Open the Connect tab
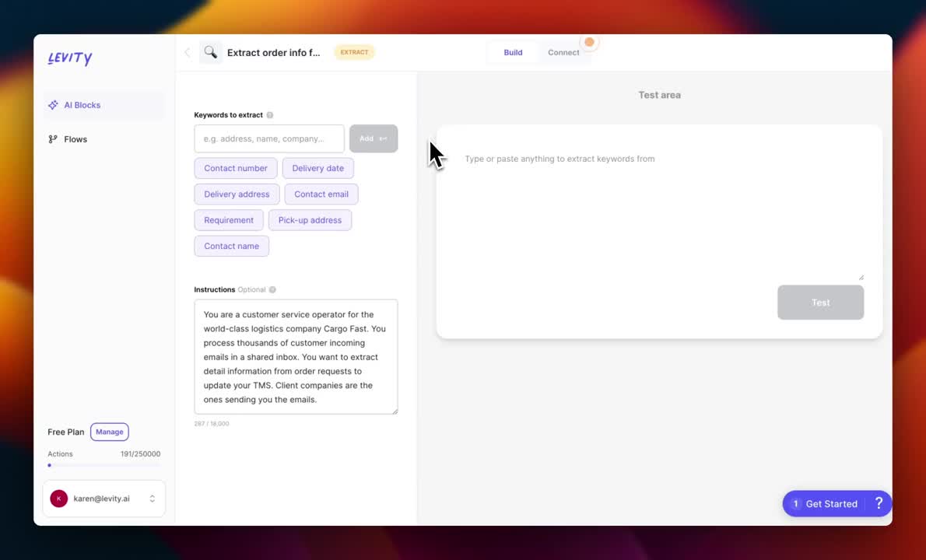Screen dimensions: 926x560 563,52
